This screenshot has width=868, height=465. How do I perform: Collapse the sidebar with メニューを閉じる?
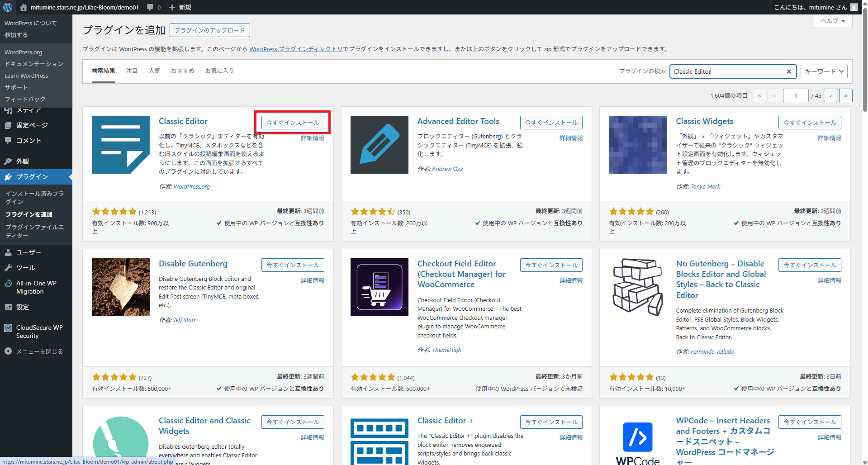coord(39,351)
